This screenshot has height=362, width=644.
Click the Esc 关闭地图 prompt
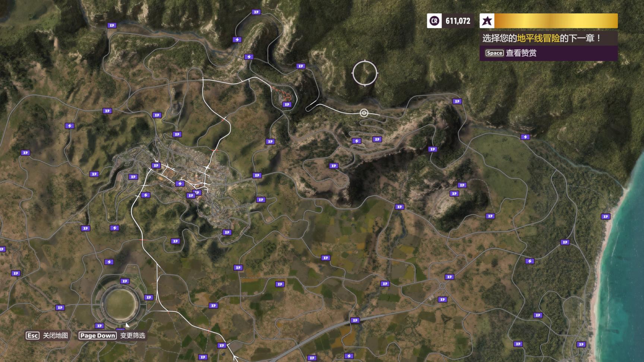(x=47, y=336)
